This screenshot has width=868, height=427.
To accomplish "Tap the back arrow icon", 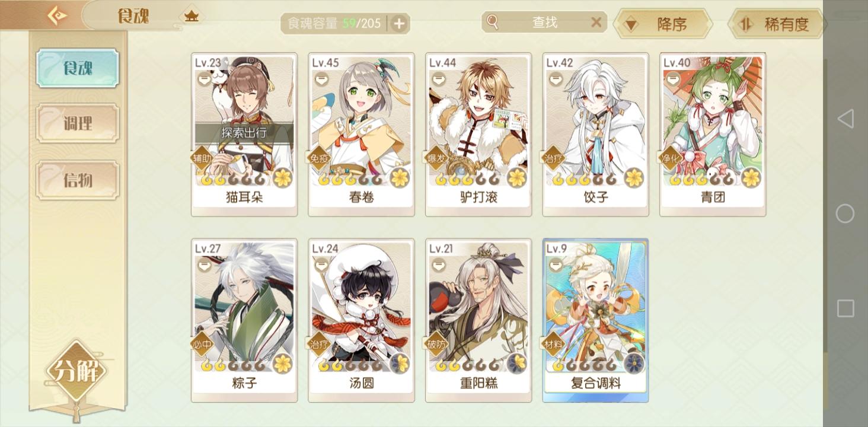I will pos(57,15).
